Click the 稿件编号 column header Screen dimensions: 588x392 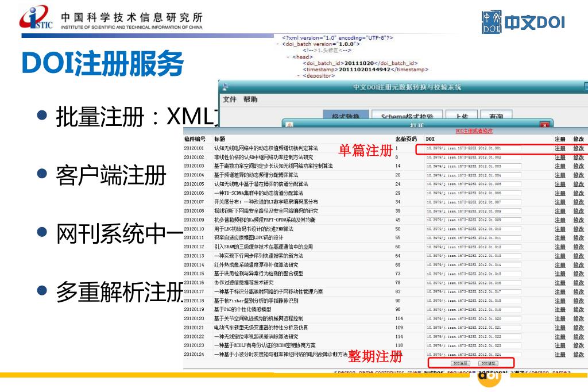195,139
